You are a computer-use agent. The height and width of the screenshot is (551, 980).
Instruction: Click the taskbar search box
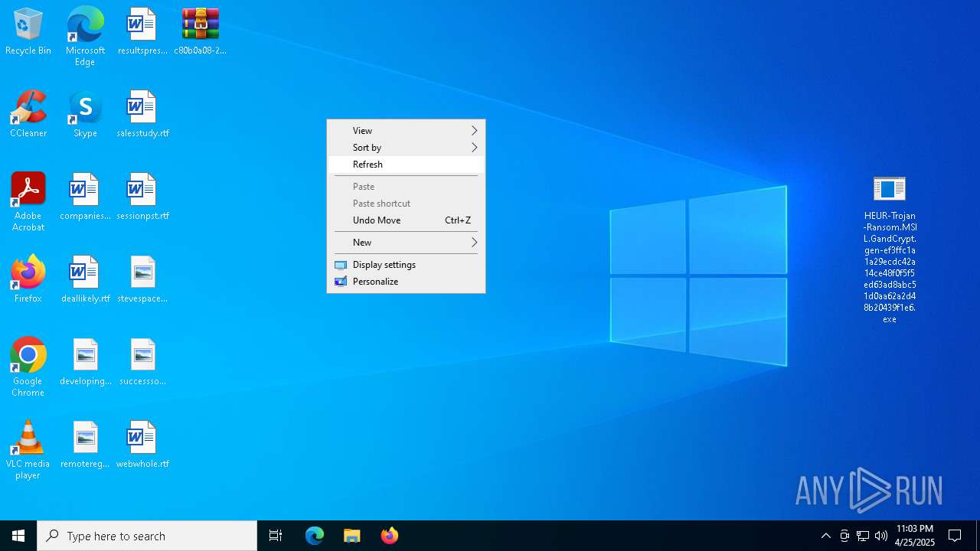[x=147, y=536]
